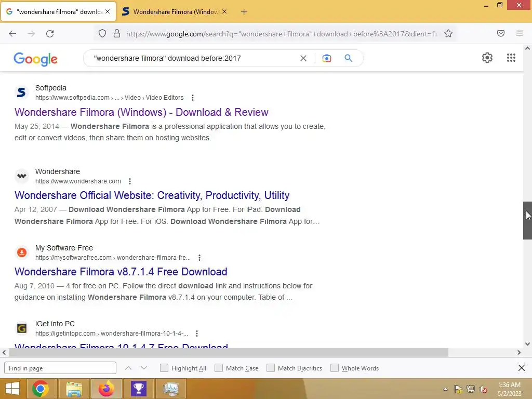Viewport: 532px width, 399px height.
Task: Enable Highlight All in find bar
Action: (x=164, y=368)
